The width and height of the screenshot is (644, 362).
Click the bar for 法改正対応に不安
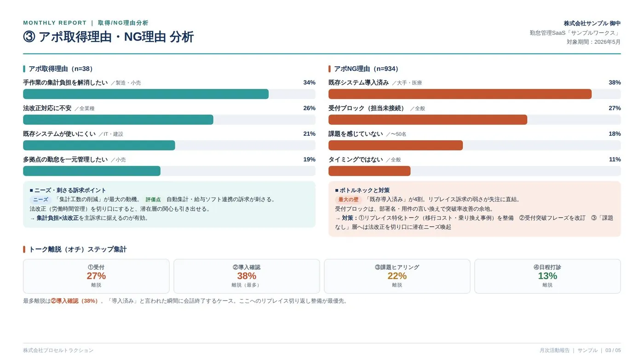118,120
